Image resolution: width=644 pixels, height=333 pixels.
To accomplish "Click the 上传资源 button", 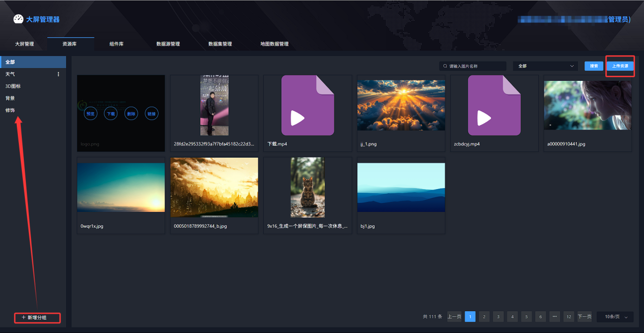I will point(620,66).
